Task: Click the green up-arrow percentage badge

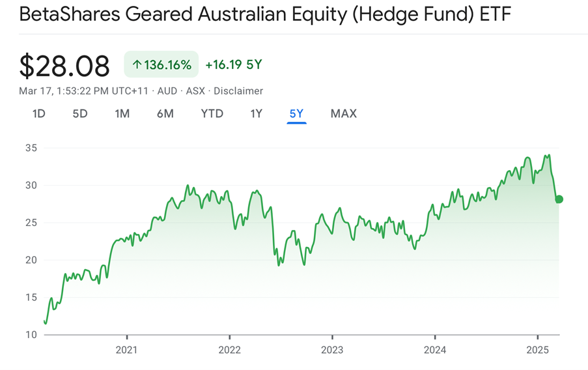Action: click(161, 65)
